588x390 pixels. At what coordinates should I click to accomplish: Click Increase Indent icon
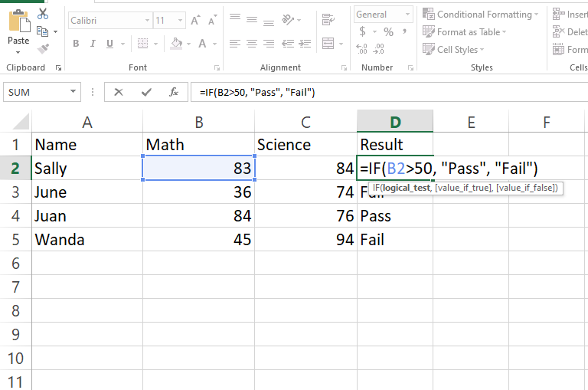(305, 44)
